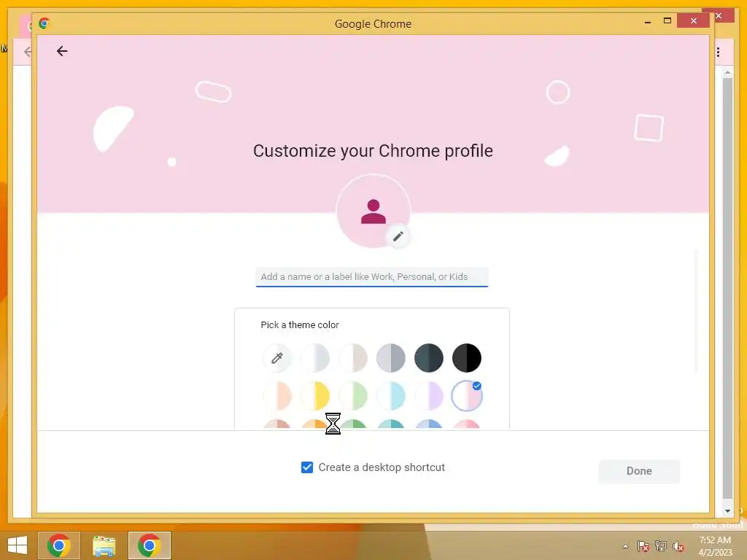Select the black theme color swatch
Image resolution: width=747 pixels, height=560 pixels.
pyautogui.click(x=467, y=358)
